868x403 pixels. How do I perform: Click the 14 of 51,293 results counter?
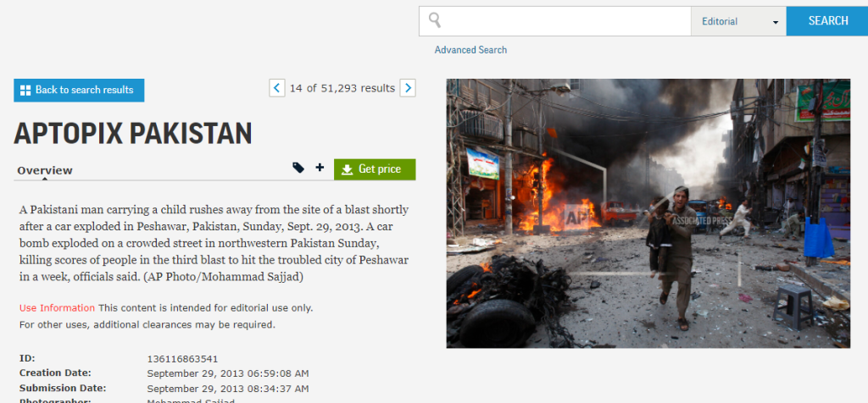(x=342, y=88)
